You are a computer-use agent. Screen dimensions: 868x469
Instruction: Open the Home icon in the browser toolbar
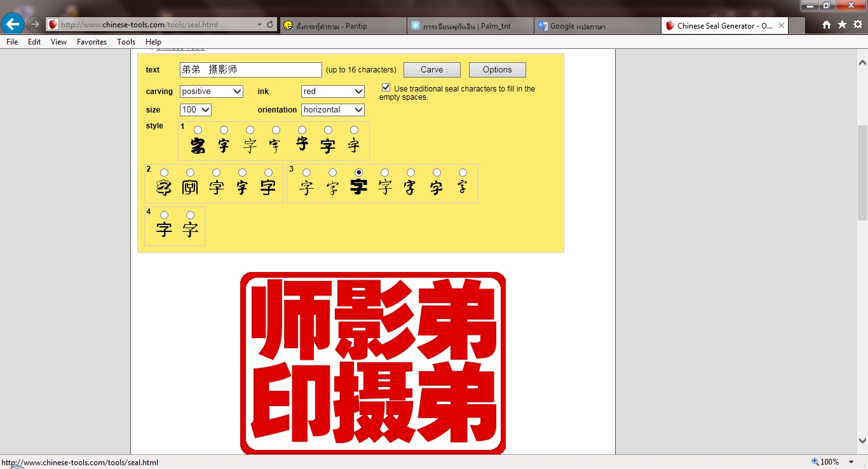(827, 25)
